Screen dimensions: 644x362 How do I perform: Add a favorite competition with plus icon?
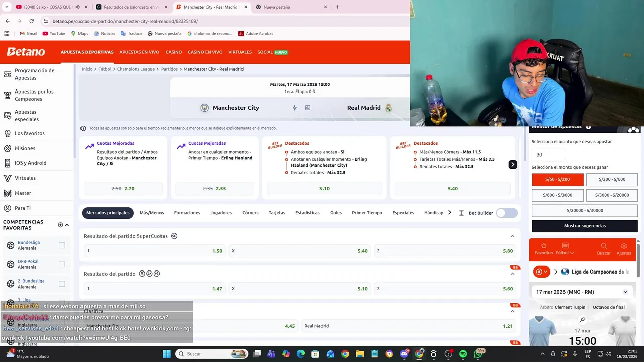pyautogui.click(x=60, y=225)
